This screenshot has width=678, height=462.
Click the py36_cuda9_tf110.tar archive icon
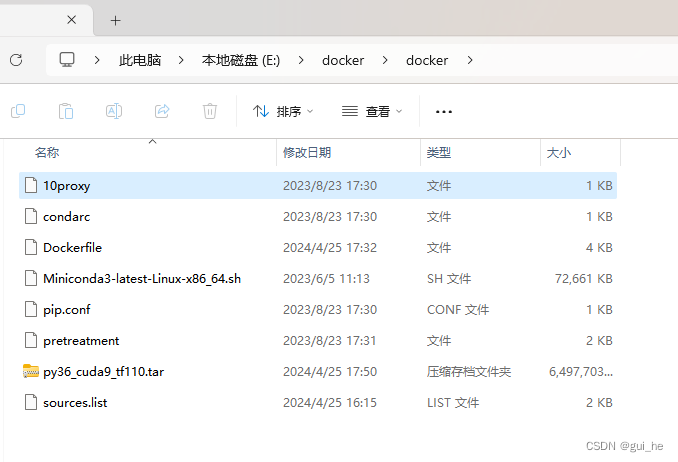click(31, 371)
